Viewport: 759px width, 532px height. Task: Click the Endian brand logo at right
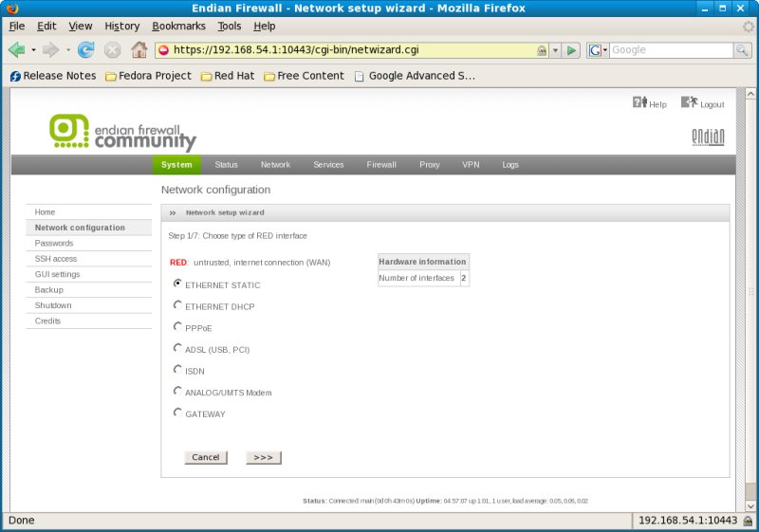[x=708, y=137]
